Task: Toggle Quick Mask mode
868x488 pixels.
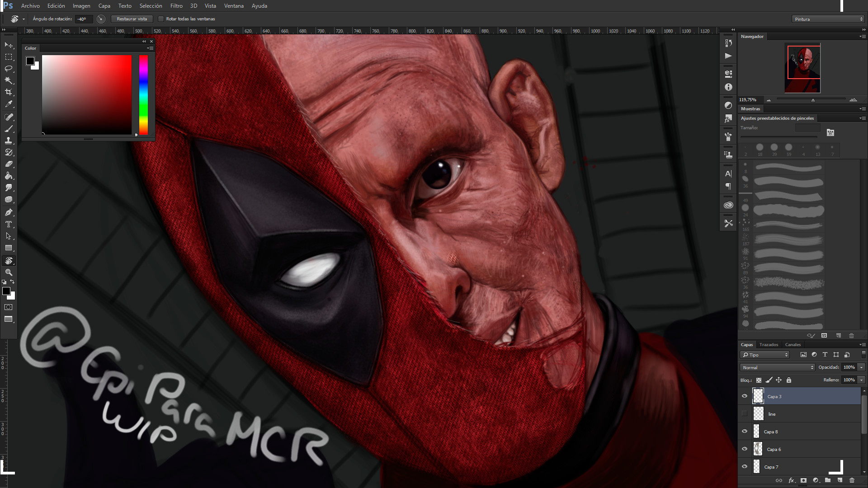Action: [x=9, y=307]
